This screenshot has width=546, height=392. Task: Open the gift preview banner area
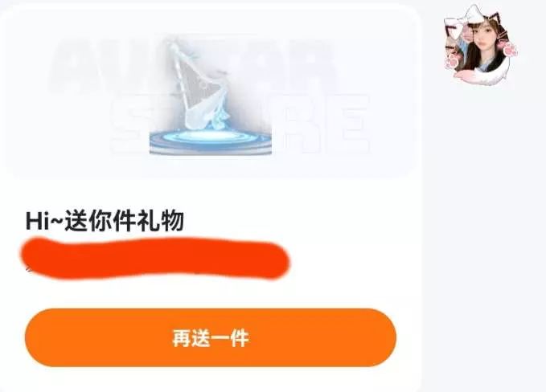(211, 93)
